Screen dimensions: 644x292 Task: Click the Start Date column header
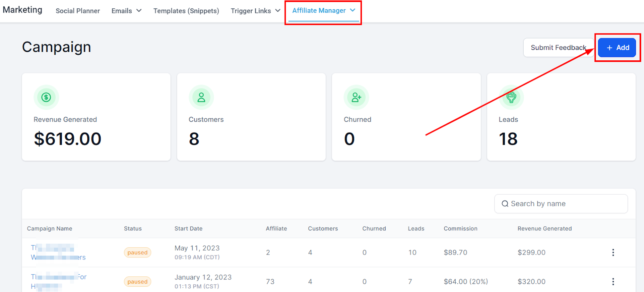188,228
